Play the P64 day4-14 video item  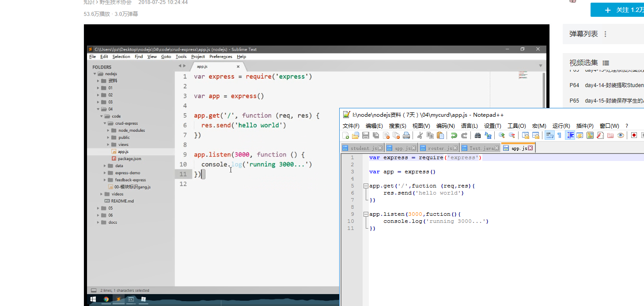pos(606,85)
